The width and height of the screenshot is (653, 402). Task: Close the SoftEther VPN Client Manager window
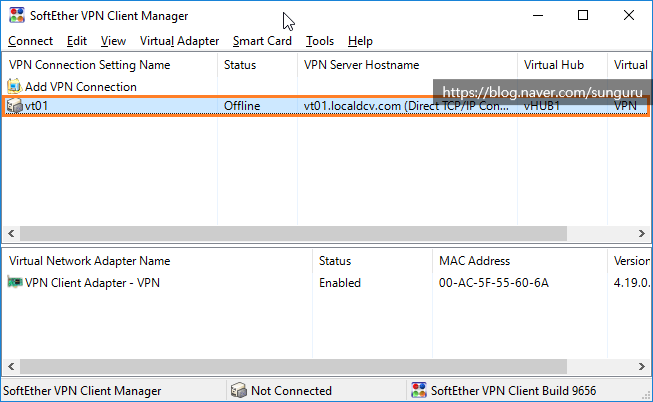tap(629, 15)
